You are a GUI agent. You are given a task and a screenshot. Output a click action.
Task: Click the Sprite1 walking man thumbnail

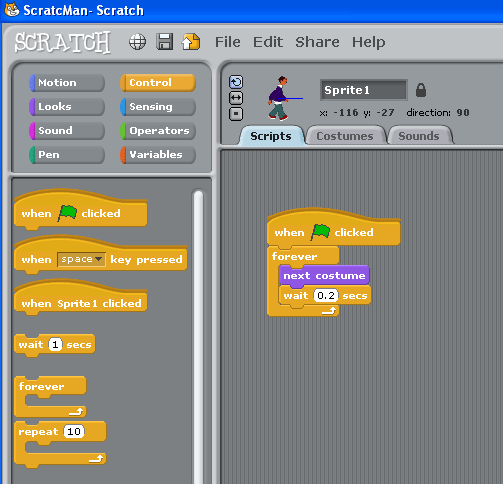coord(283,98)
